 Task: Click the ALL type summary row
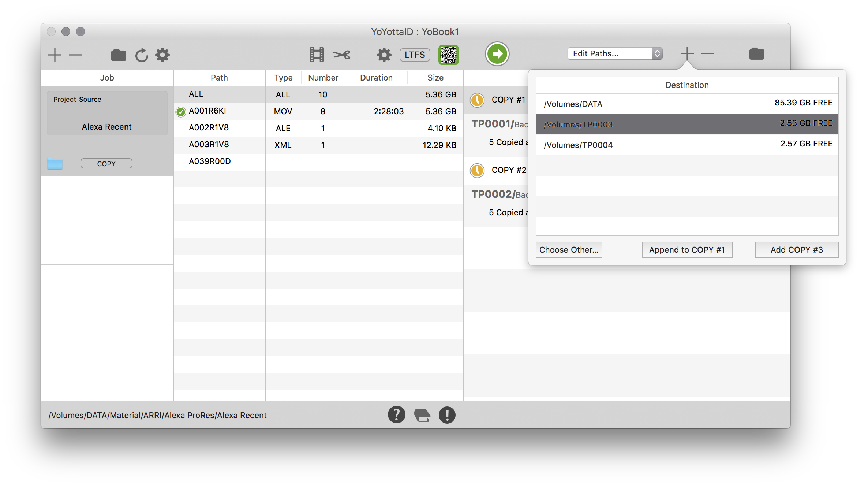click(364, 94)
